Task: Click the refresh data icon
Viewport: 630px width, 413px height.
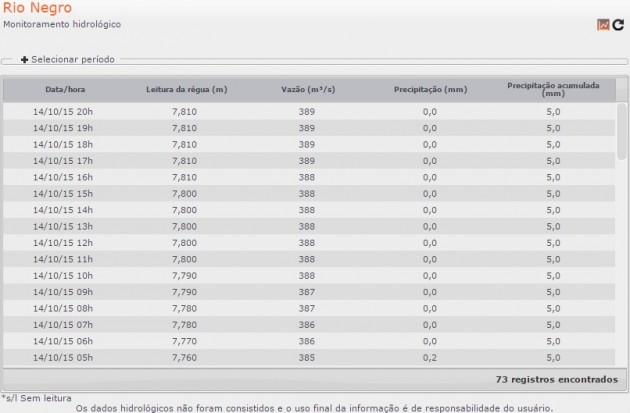Action: (617, 23)
